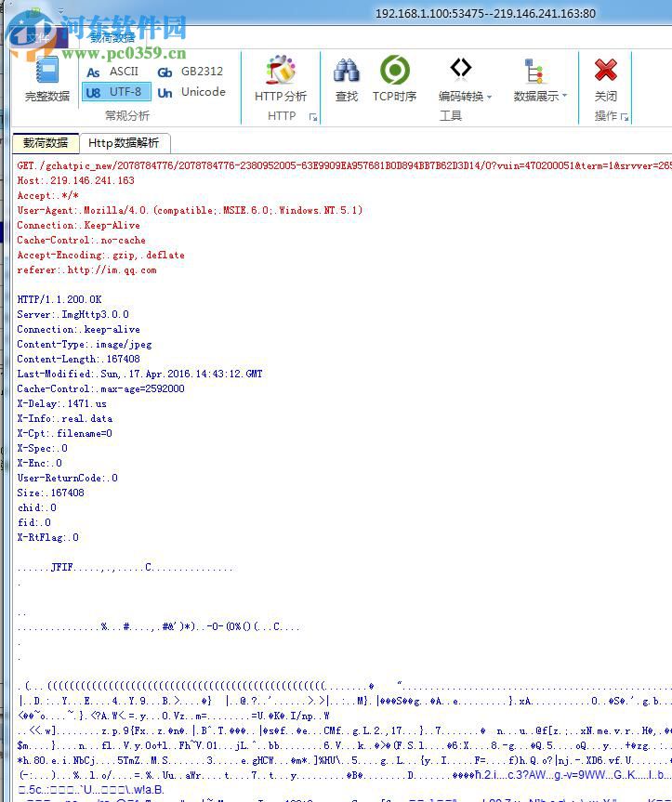Click the 'Content-Type: image/jpeg' line
Screen dimensions: 672x802
(85, 344)
